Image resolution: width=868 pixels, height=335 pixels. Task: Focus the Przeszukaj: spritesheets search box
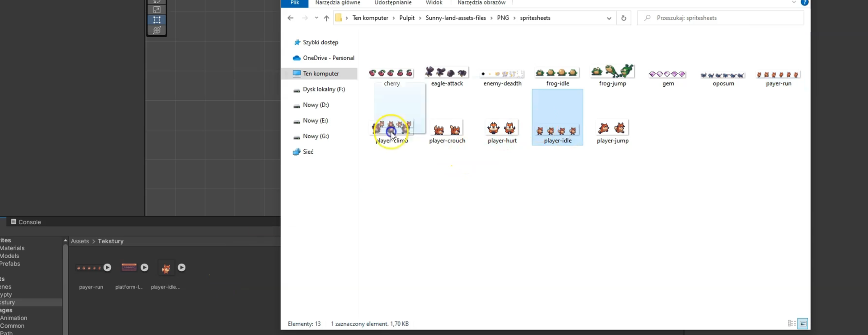(721, 18)
